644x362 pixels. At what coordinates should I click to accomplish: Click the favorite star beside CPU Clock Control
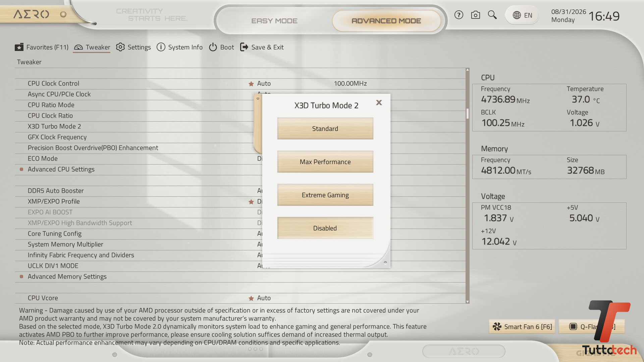pos(251,84)
